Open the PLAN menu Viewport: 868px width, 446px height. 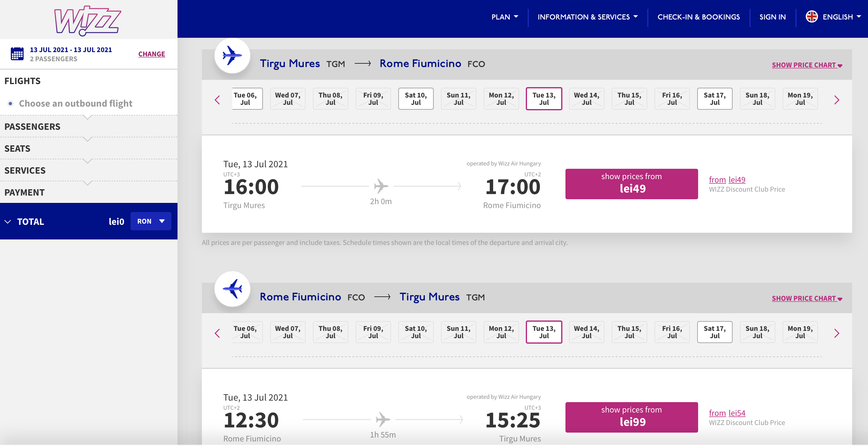click(x=504, y=17)
